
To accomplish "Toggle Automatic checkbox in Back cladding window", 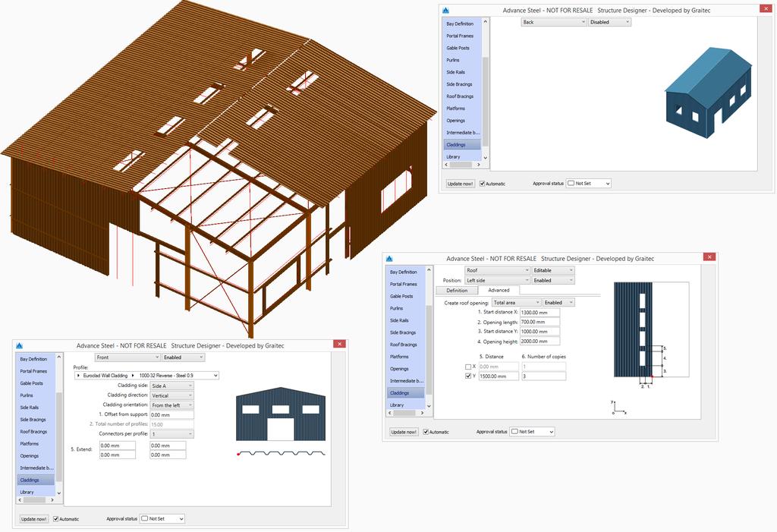I will pyautogui.click(x=482, y=184).
